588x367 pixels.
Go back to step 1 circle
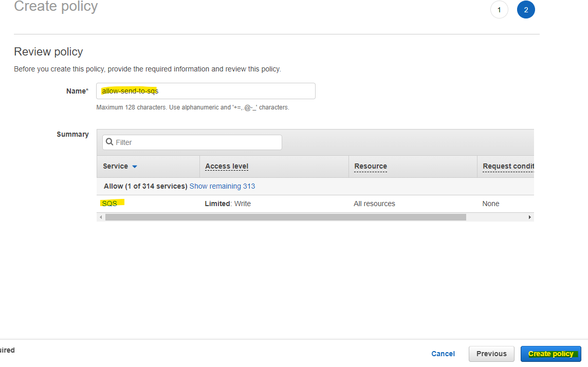(x=499, y=10)
